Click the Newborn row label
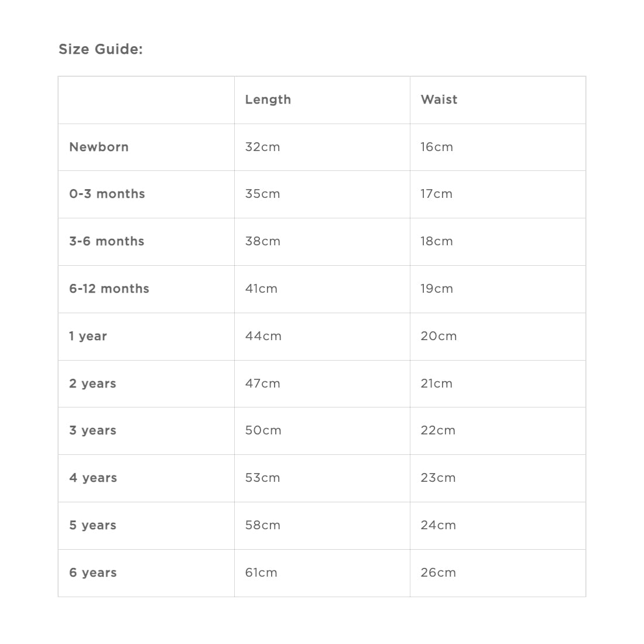The width and height of the screenshot is (644, 644). coord(99,147)
